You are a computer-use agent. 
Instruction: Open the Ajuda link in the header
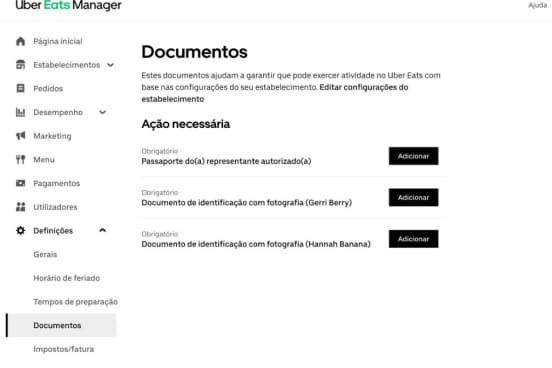coord(538,5)
